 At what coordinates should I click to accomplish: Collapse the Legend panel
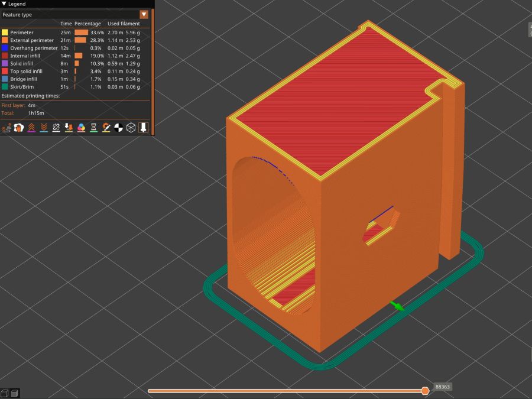pyautogui.click(x=5, y=3)
